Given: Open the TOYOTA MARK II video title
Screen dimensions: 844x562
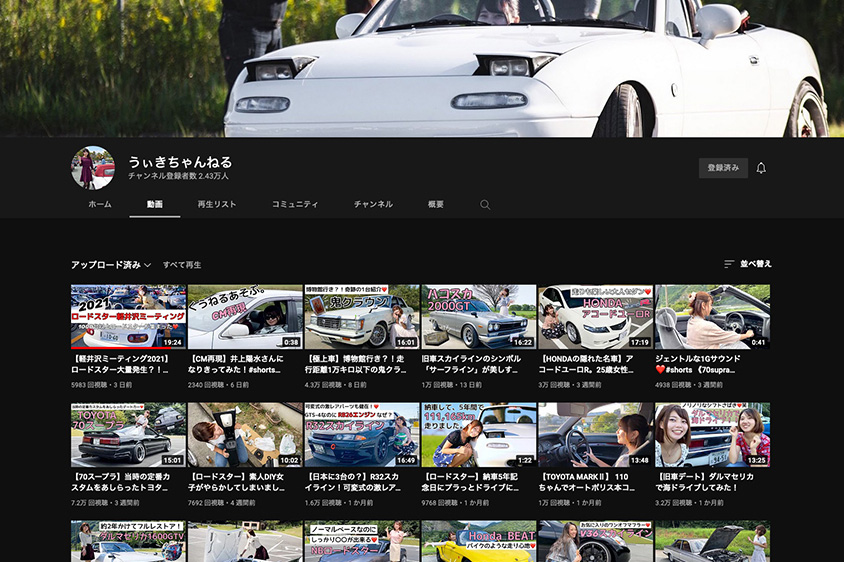Looking at the screenshot, I should (594, 480).
